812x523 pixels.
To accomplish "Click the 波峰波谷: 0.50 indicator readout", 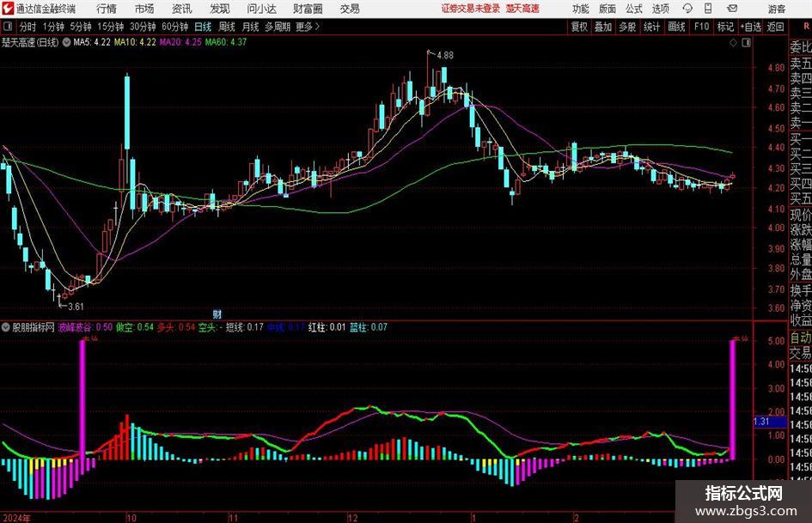I will (x=85, y=326).
